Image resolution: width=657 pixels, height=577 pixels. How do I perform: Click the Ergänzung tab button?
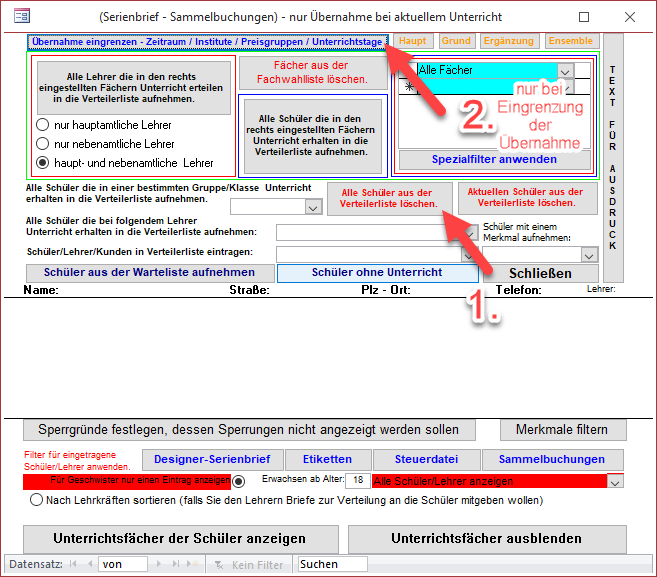[508, 41]
